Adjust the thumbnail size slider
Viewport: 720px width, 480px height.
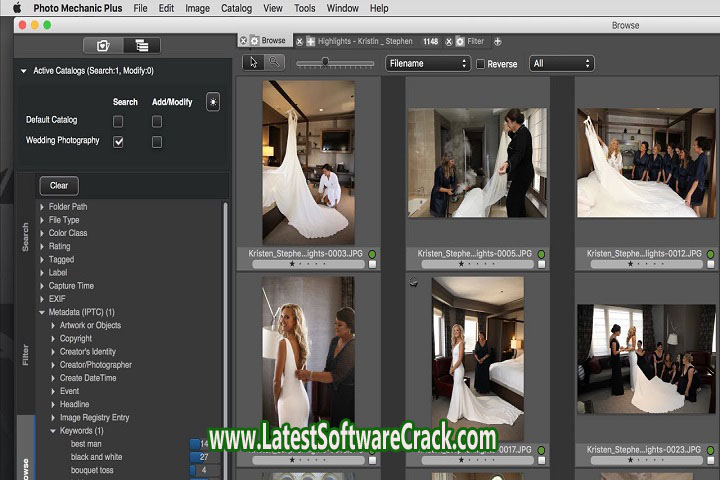pos(325,63)
